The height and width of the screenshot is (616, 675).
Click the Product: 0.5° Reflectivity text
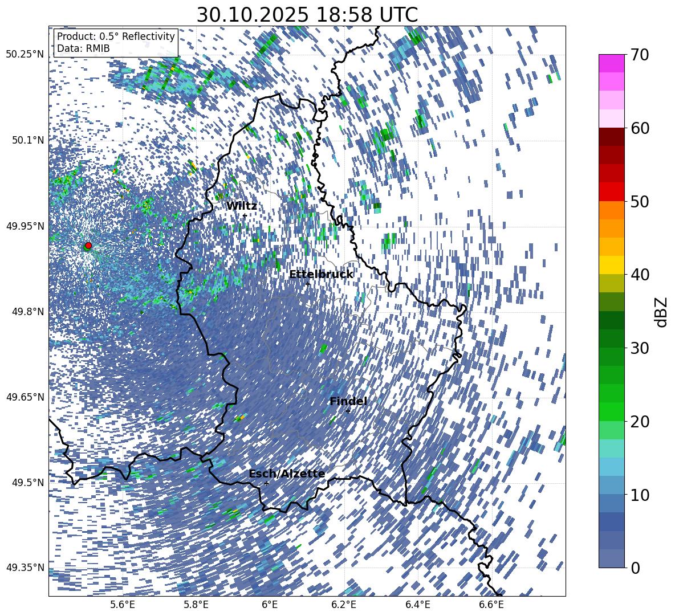tap(116, 36)
